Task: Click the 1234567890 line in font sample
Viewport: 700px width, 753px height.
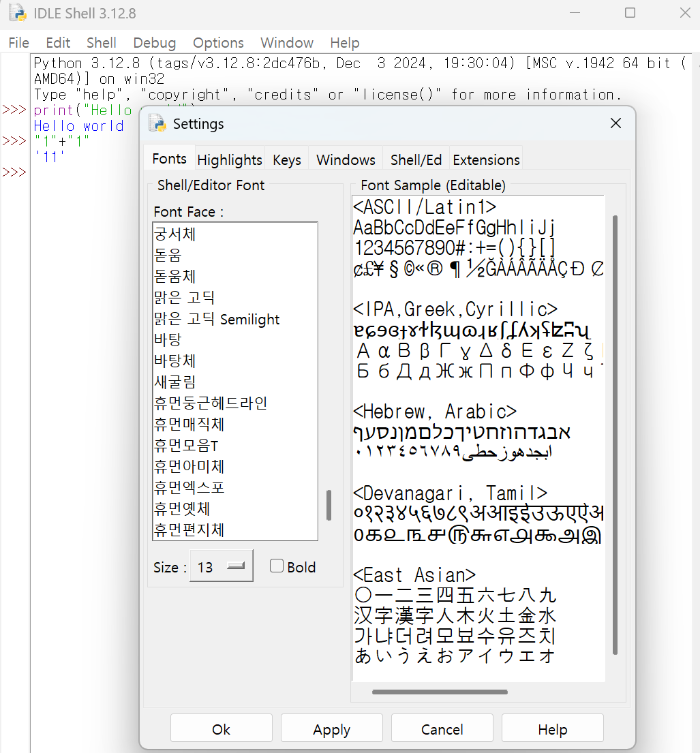Action: (455, 248)
